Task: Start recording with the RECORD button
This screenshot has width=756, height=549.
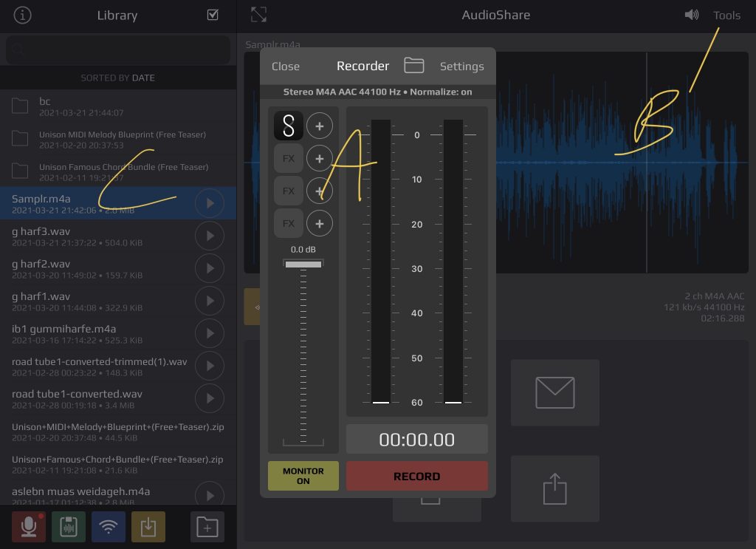Action: coord(417,476)
